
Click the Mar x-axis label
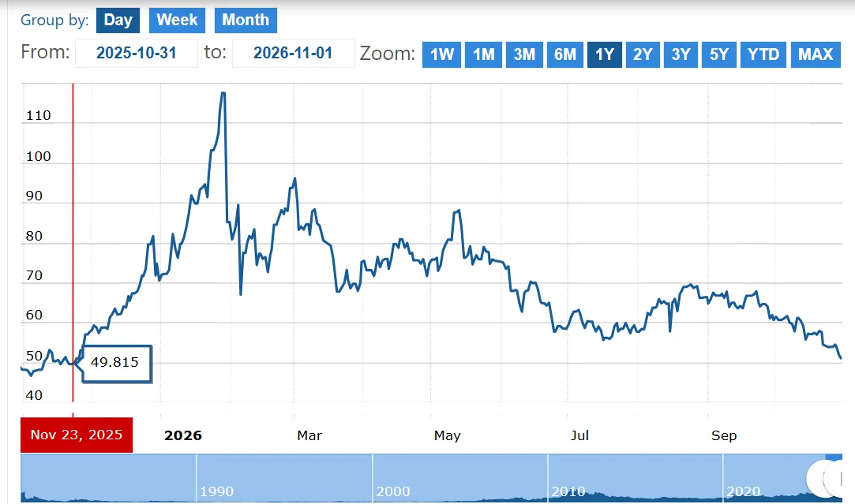tap(309, 435)
